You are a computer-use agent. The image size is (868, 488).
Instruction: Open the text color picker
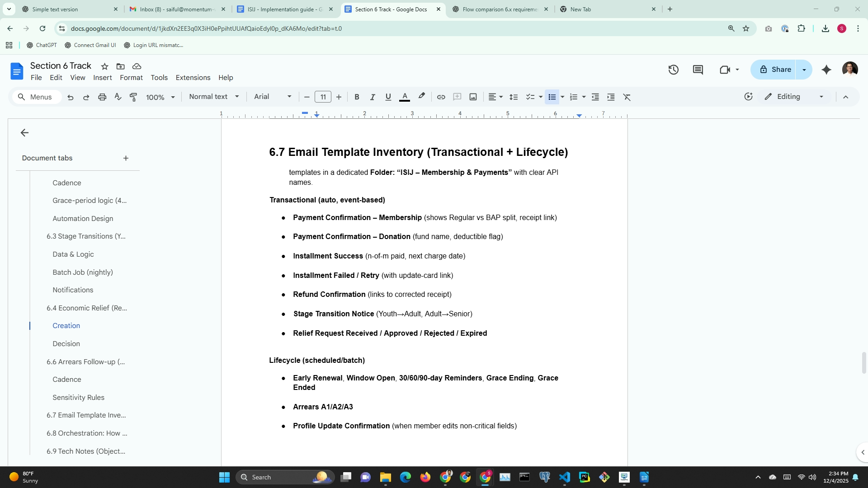(405, 97)
